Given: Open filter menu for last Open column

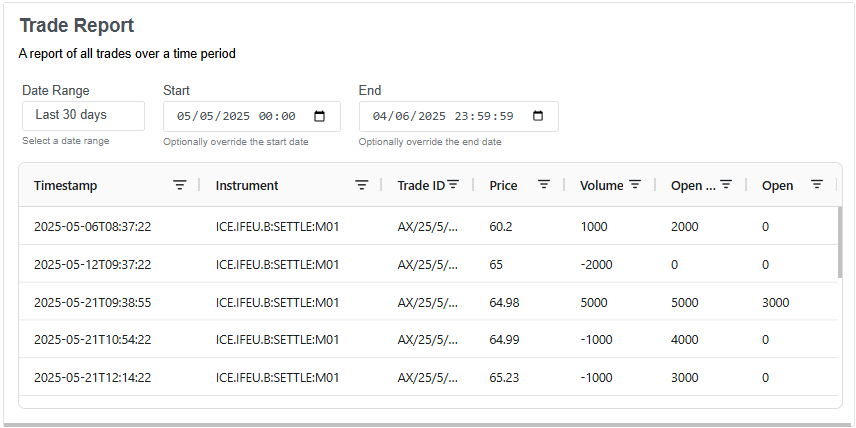Looking at the screenshot, I should tap(817, 185).
